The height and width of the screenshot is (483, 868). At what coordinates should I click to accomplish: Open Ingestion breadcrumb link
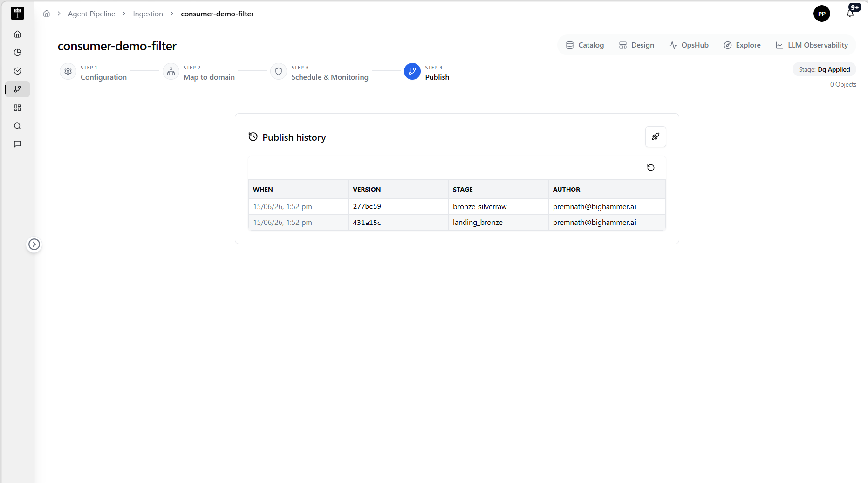point(148,14)
